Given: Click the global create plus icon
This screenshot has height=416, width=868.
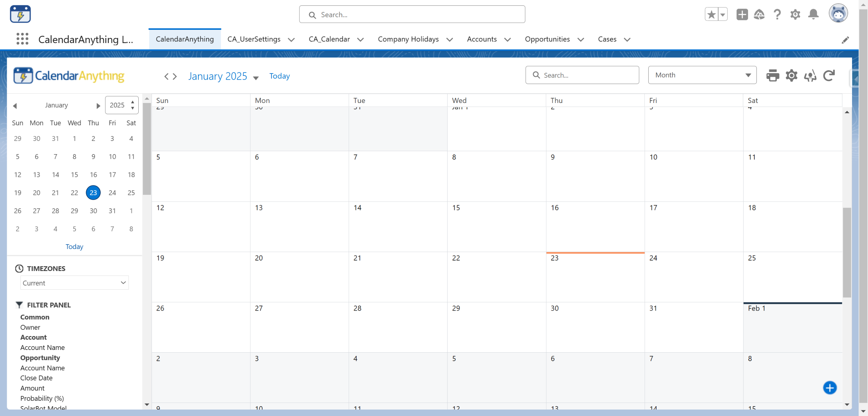Looking at the screenshot, I should [742, 14].
